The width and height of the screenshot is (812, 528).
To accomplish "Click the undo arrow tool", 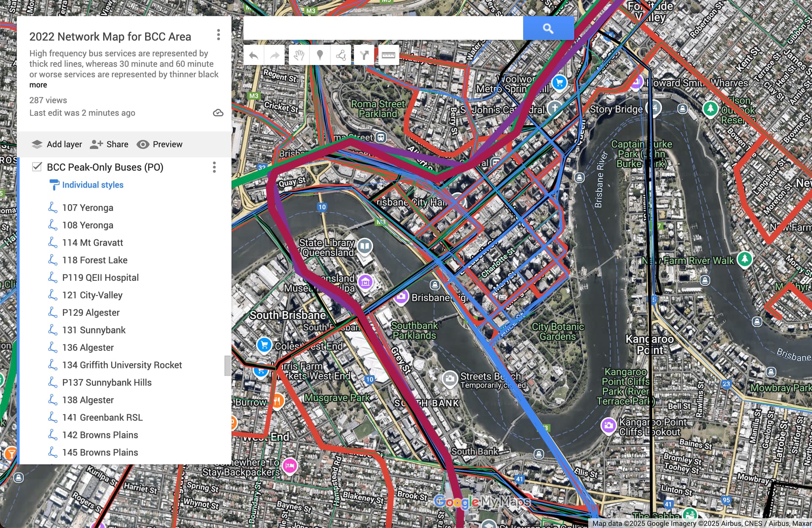I will tap(254, 55).
